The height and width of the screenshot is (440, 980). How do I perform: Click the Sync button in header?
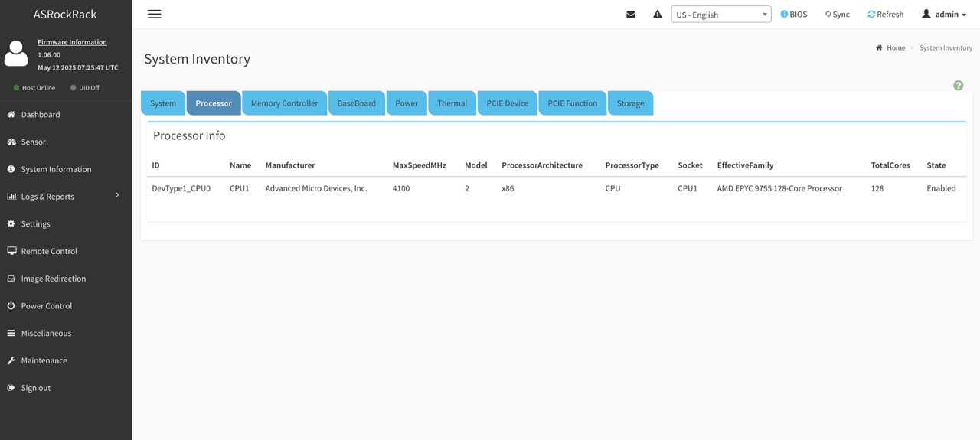point(837,15)
